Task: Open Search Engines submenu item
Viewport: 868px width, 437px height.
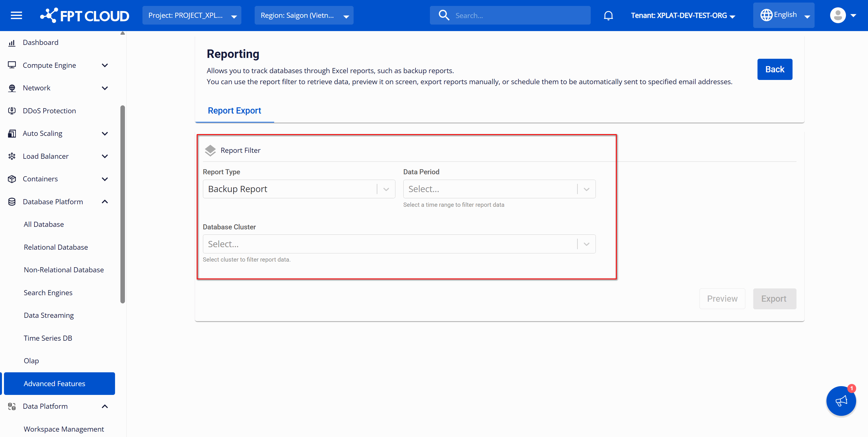Action: (x=48, y=293)
